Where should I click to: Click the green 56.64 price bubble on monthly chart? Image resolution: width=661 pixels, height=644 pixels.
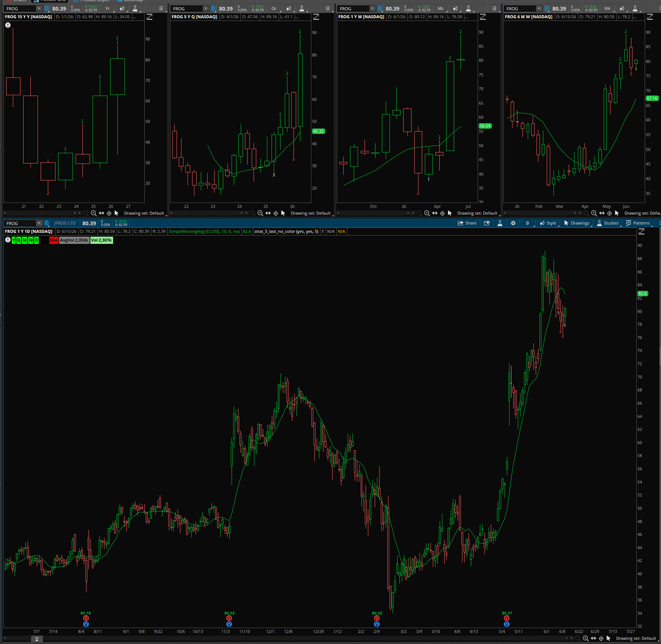tap(485, 126)
